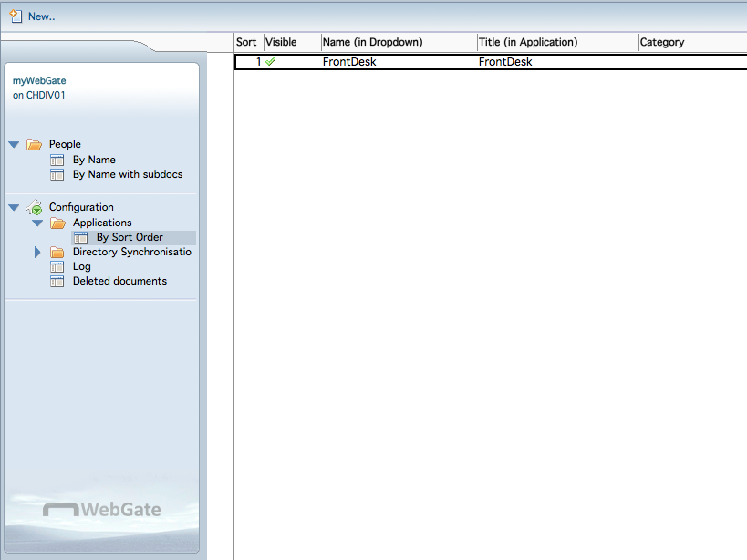
Task: Collapse the Configuration section
Action: 14,207
